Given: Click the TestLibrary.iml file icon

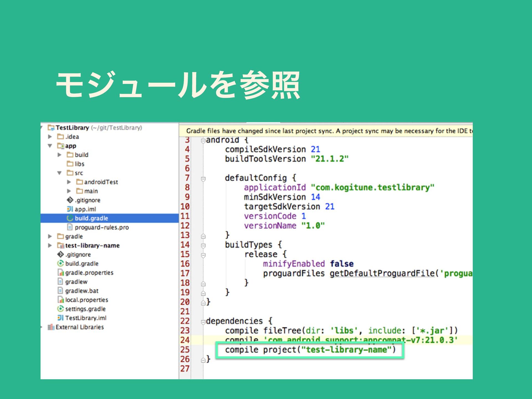Looking at the screenshot, I should point(60,318).
